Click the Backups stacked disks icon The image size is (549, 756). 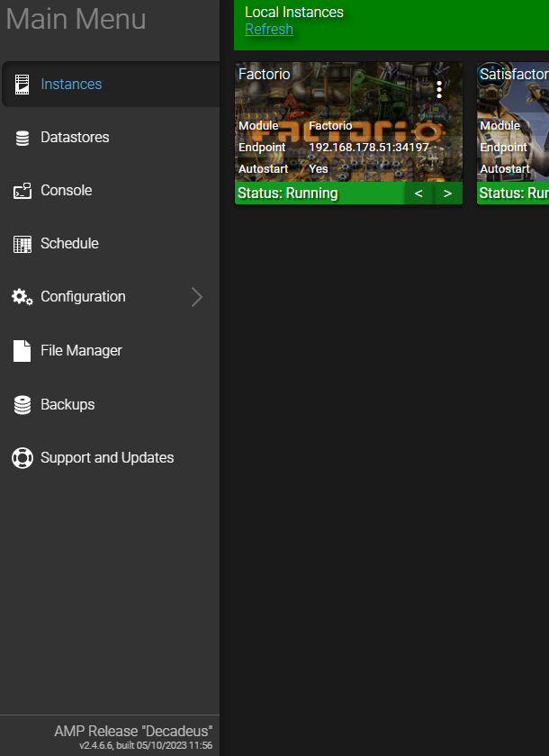click(x=22, y=404)
